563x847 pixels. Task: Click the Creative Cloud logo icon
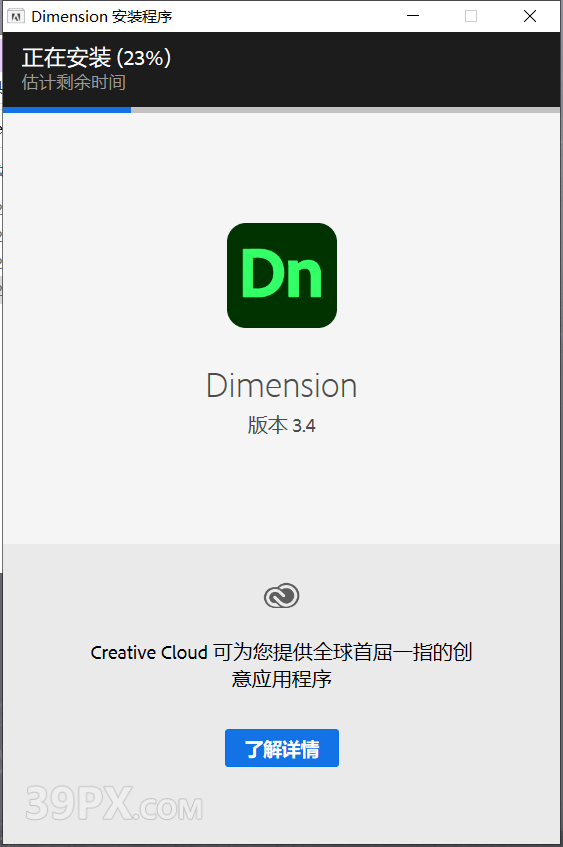282,596
